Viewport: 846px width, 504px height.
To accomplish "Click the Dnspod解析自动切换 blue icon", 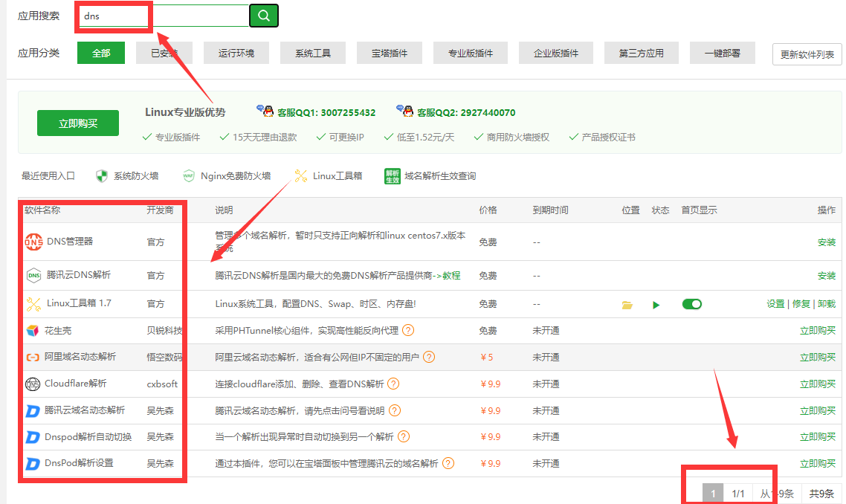I will coord(33,437).
